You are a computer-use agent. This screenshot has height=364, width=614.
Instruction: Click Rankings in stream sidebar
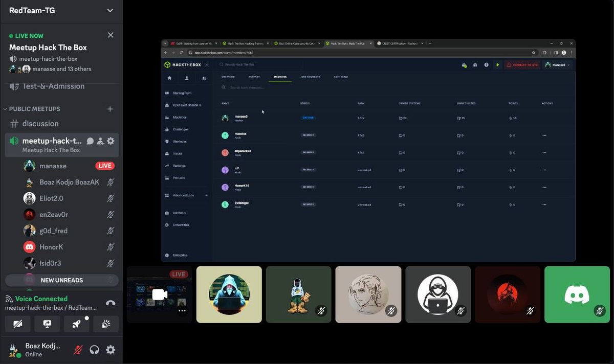click(x=179, y=166)
